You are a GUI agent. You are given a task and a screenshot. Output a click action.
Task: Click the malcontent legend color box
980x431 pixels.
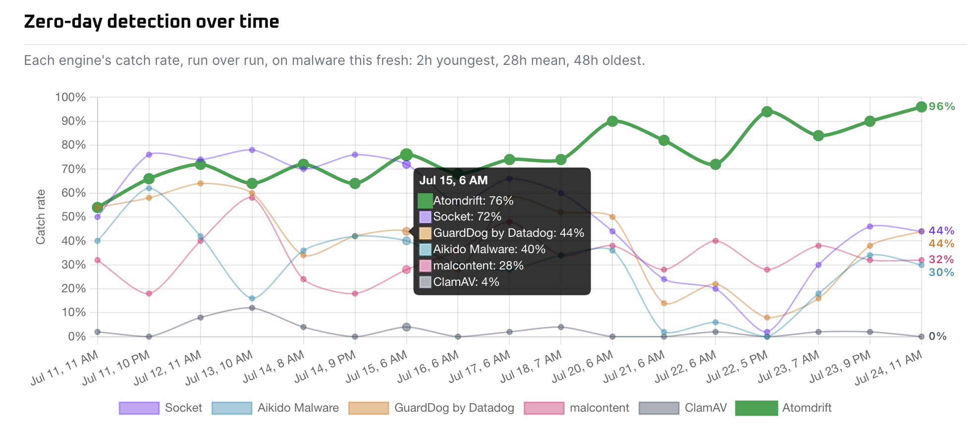pyautogui.click(x=544, y=408)
